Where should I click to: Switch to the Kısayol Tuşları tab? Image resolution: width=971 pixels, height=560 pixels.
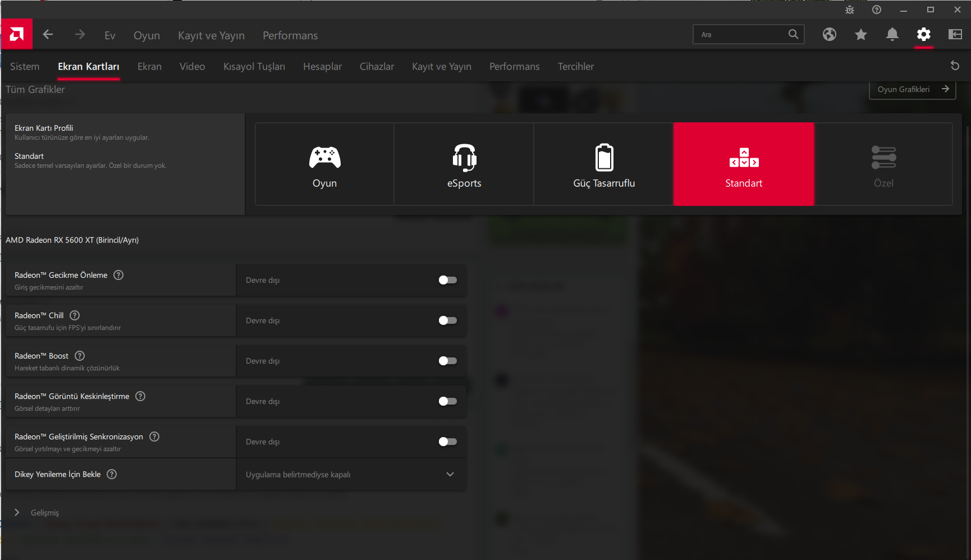pos(254,66)
